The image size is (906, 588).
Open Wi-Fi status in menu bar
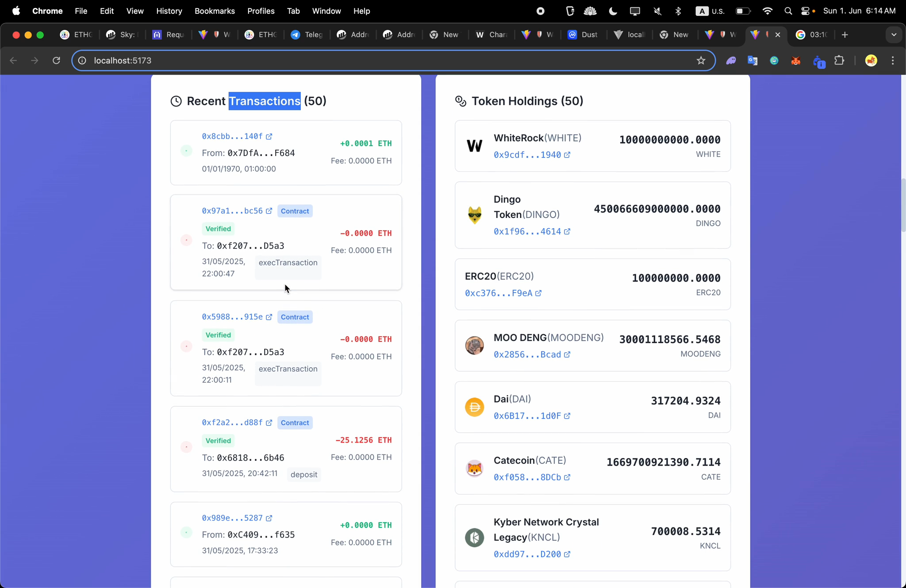768,11
